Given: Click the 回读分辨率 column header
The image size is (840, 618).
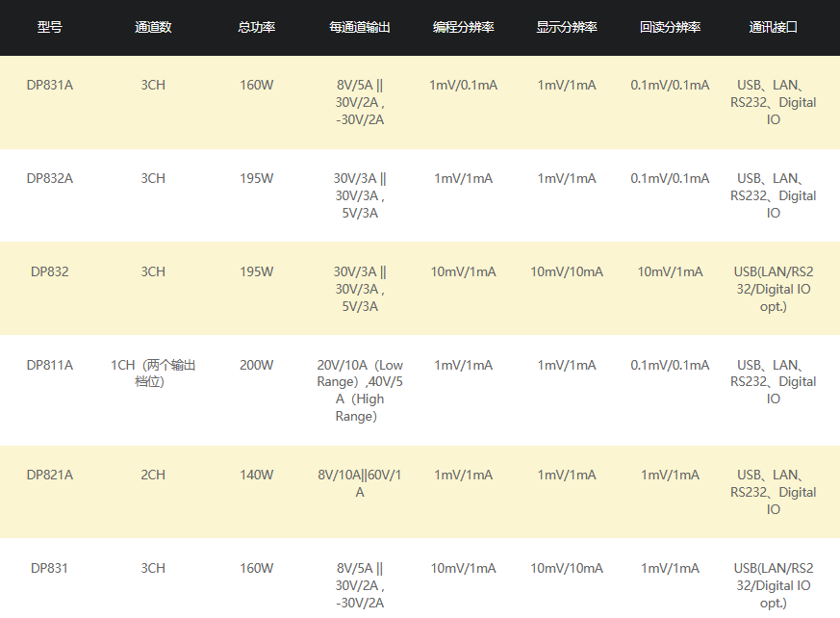Looking at the screenshot, I should [x=670, y=27].
